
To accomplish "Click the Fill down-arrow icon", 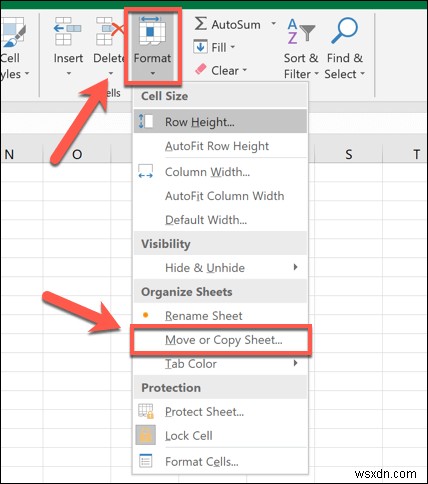I will point(200,47).
